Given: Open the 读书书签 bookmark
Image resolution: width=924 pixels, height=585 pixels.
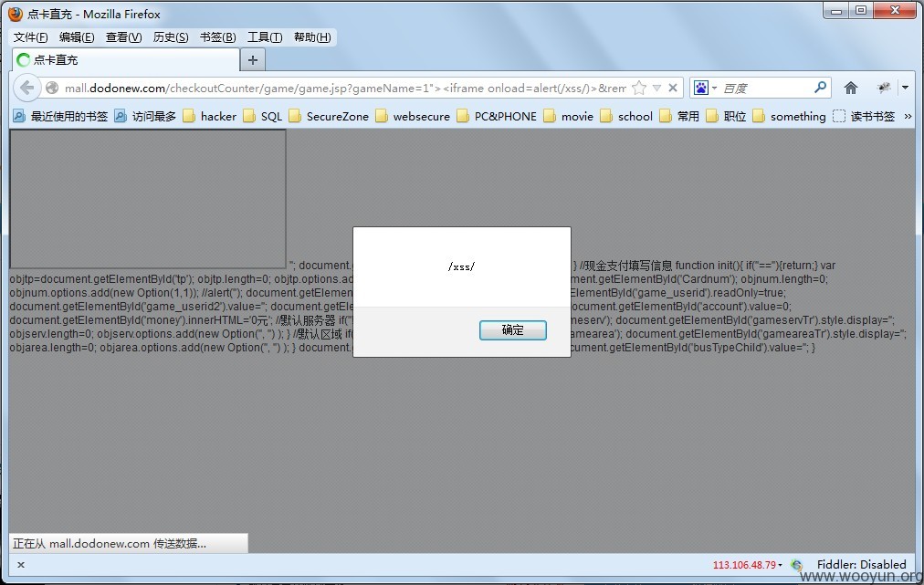Looking at the screenshot, I should point(864,116).
